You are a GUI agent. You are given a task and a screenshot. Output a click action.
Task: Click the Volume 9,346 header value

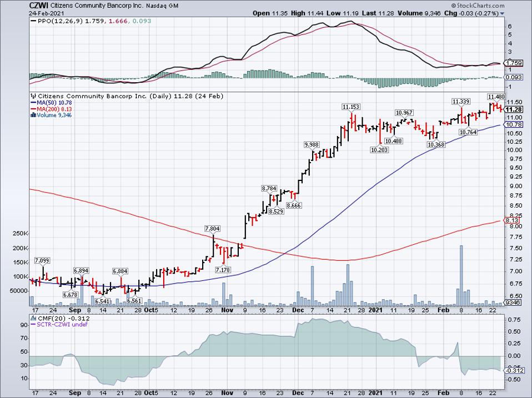(418, 13)
